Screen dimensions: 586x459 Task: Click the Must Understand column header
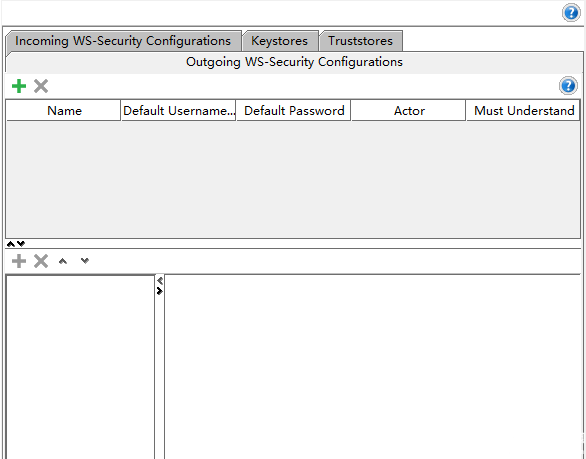(523, 111)
